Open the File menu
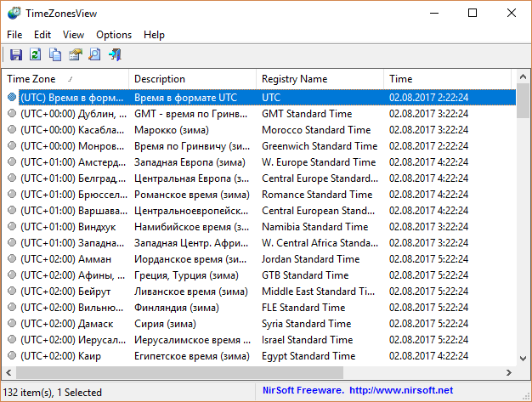This screenshot has width=532, height=402. pyautogui.click(x=14, y=35)
